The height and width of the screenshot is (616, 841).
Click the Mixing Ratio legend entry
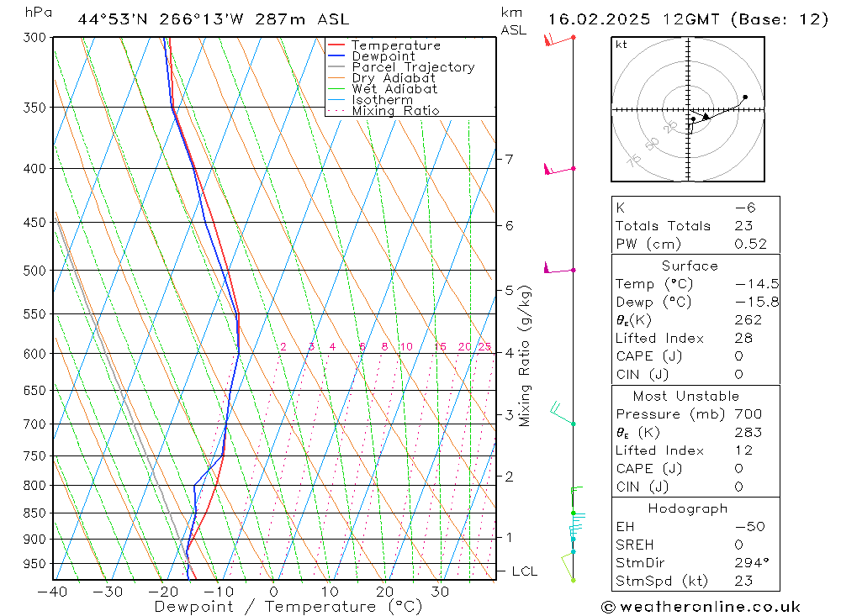(383, 111)
